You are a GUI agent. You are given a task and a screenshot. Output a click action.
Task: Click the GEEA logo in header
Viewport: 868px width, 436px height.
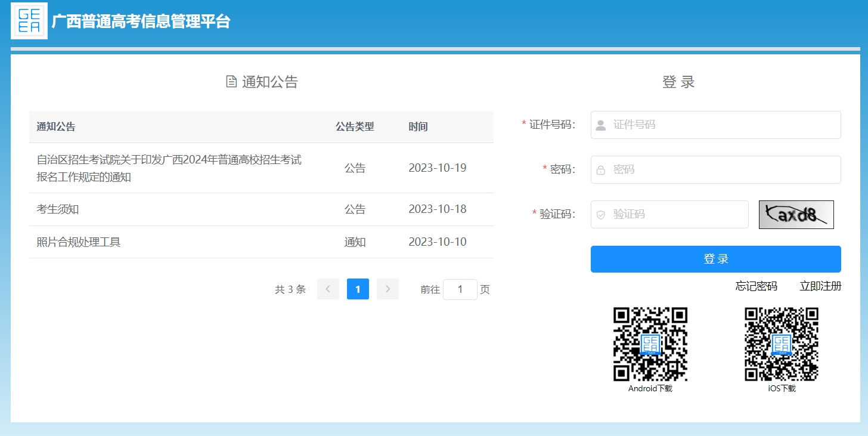[29, 21]
